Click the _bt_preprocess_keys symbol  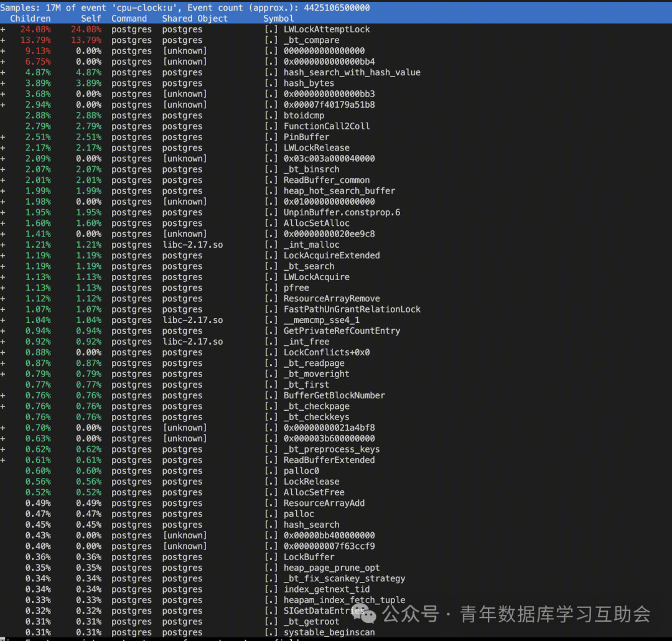pos(332,449)
